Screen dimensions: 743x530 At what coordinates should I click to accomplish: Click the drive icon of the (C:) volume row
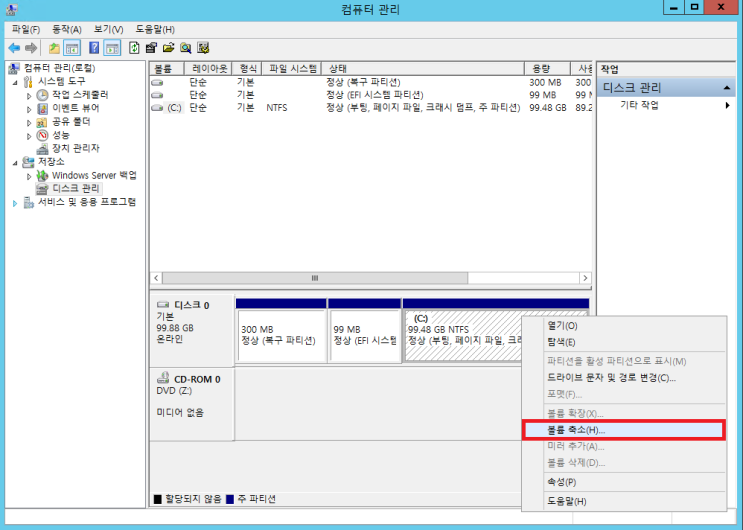[x=157, y=108]
